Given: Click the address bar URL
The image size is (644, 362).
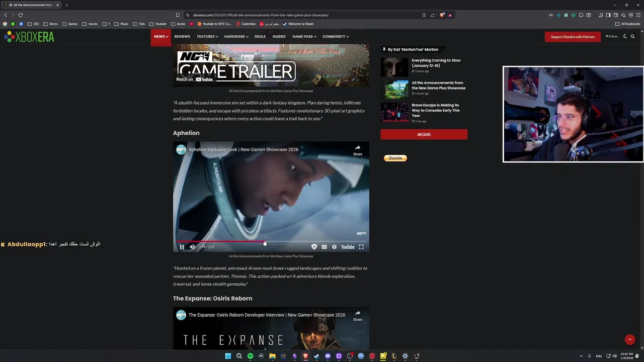Looking at the screenshot, I should coord(261,15).
